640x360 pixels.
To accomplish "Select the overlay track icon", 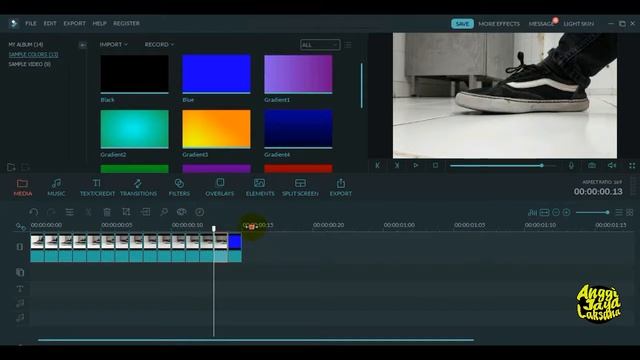I will coord(20,272).
